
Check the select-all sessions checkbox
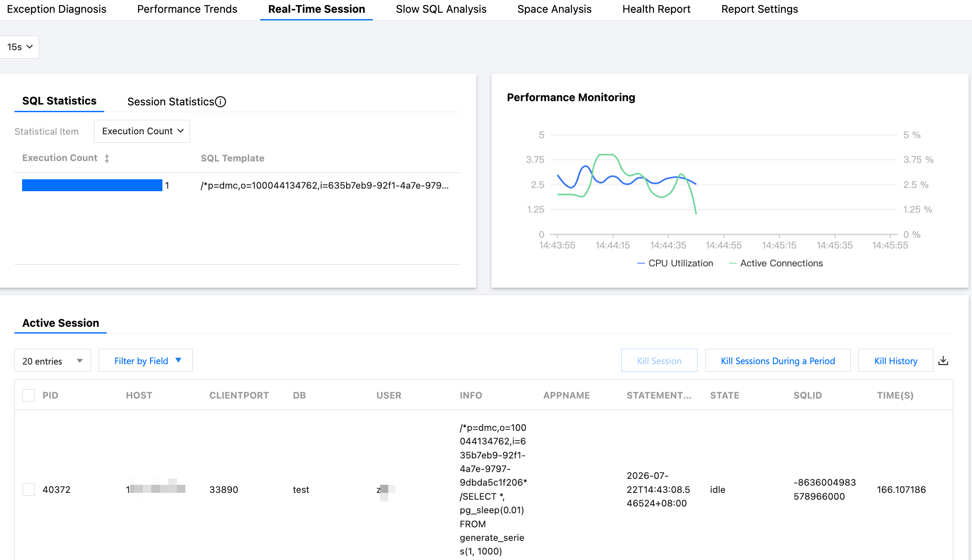pyautogui.click(x=28, y=395)
